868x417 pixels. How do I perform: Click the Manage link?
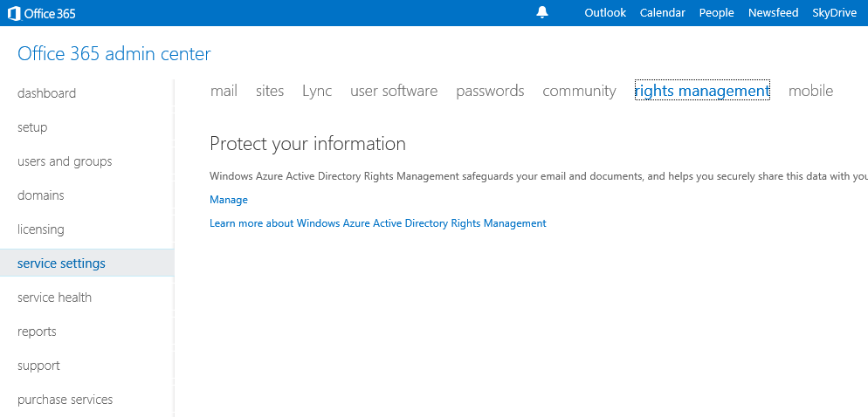229,200
